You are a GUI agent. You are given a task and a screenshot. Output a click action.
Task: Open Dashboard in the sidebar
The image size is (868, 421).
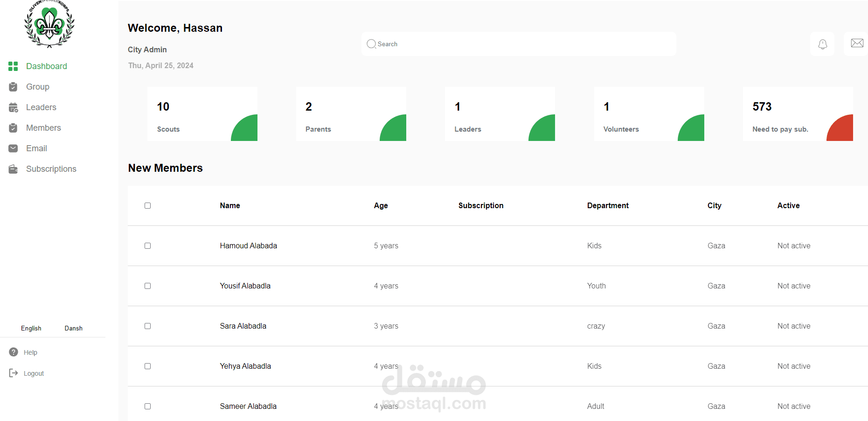[47, 66]
